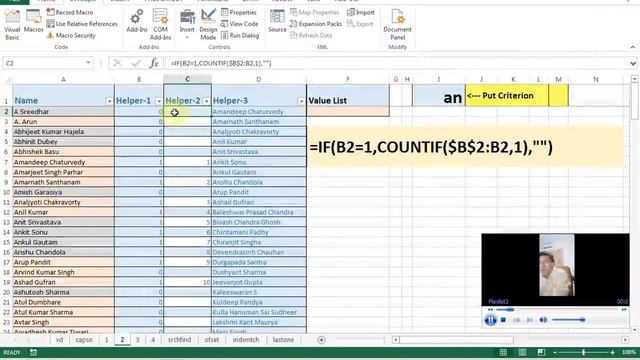Open the Helper-2 filter dropdown
640x360 pixels.
pyautogui.click(x=207, y=101)
